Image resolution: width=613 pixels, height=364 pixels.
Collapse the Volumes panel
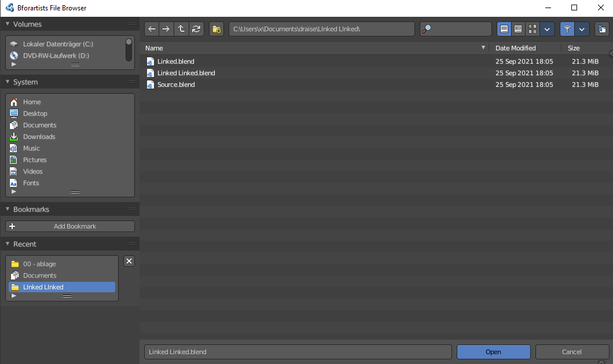tap(8, 24)
